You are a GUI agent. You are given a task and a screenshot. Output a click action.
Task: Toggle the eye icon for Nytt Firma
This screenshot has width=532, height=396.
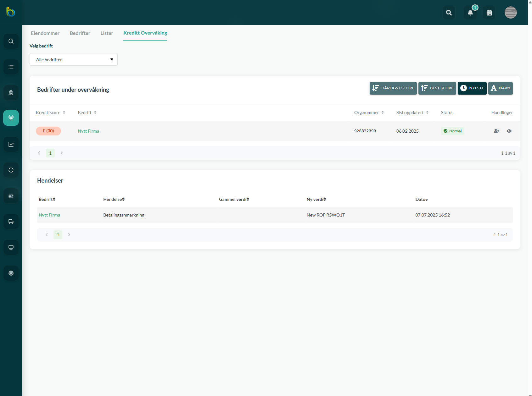click(x=509, y=131)
